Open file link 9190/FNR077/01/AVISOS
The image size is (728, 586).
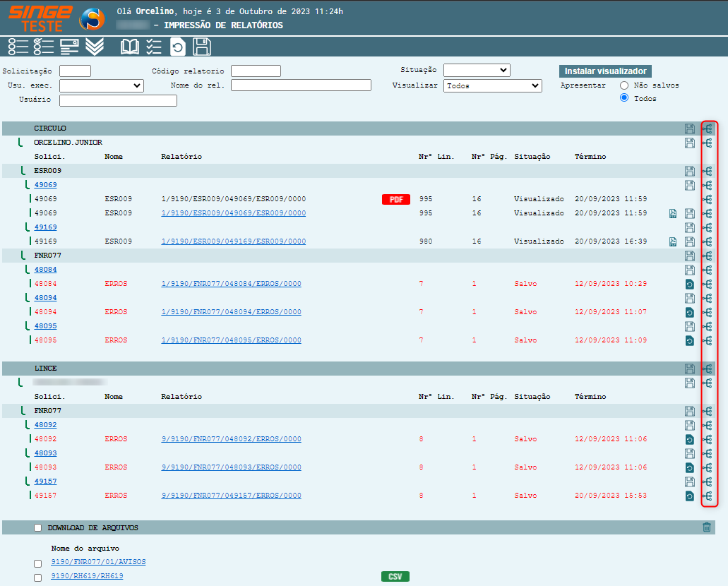point(98,562)
